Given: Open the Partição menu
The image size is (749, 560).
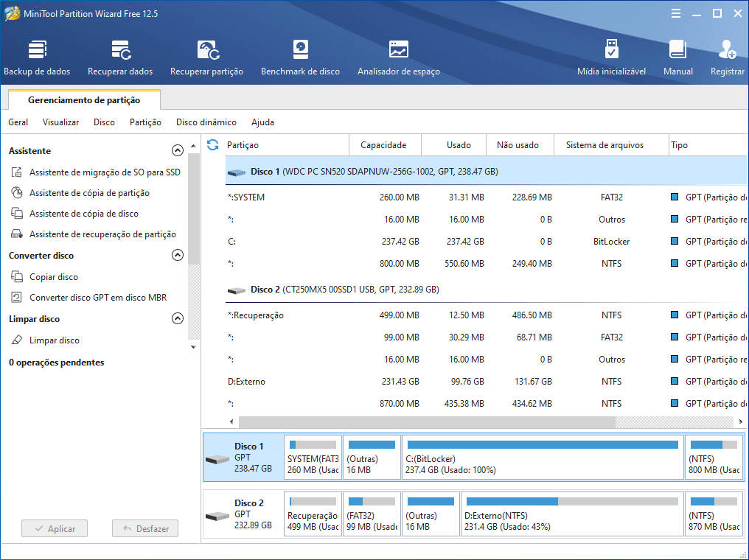Looking at the screenshot, I should tap(145, 122).
